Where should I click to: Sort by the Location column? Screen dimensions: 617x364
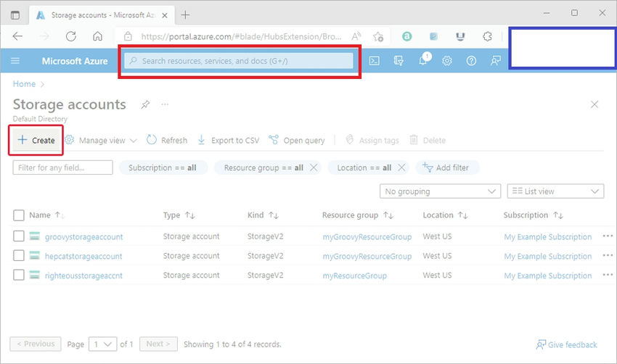click(x=445, y=215)
